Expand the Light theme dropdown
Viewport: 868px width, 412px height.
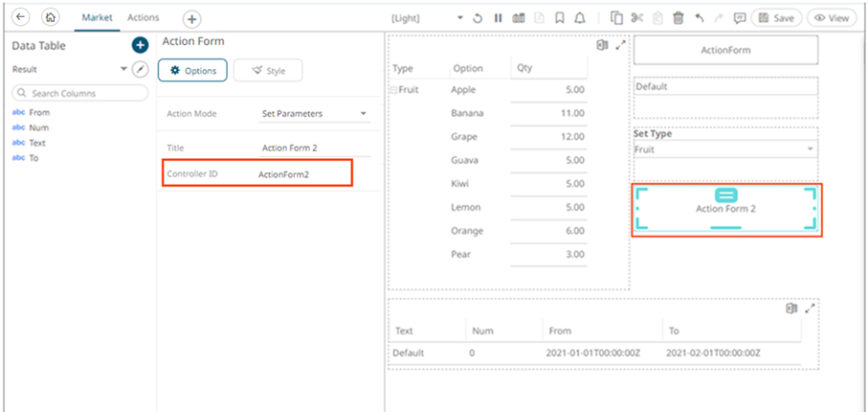tap(459, 18)
